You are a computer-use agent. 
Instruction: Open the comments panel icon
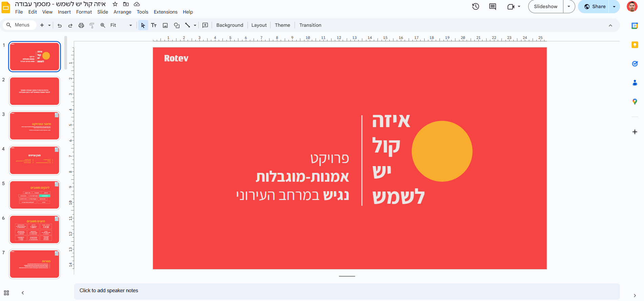493,6
